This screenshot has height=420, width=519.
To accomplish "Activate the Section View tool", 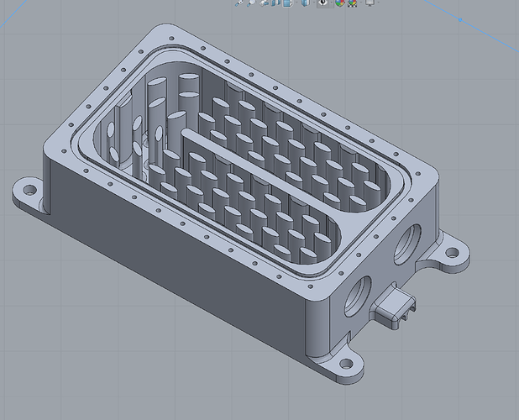I will (x=275, y=3).
